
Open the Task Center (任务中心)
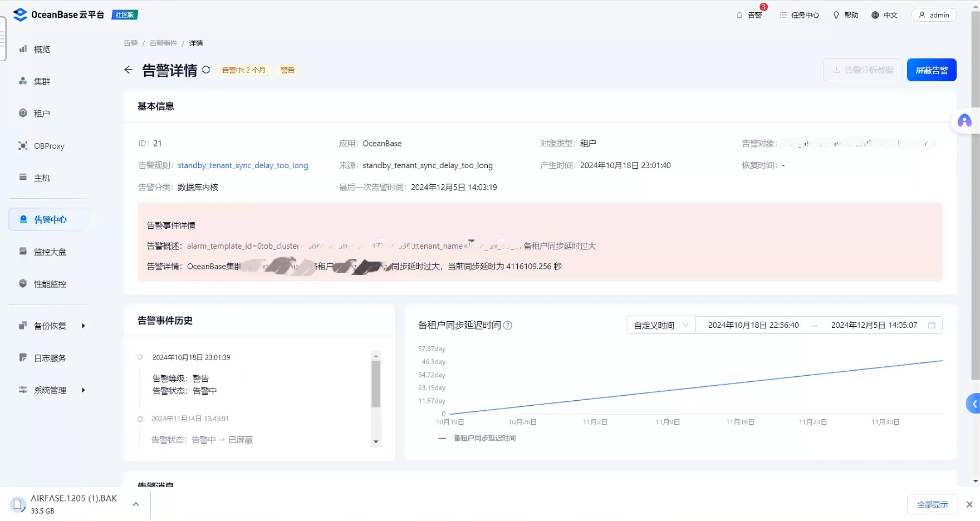[799, 15]
